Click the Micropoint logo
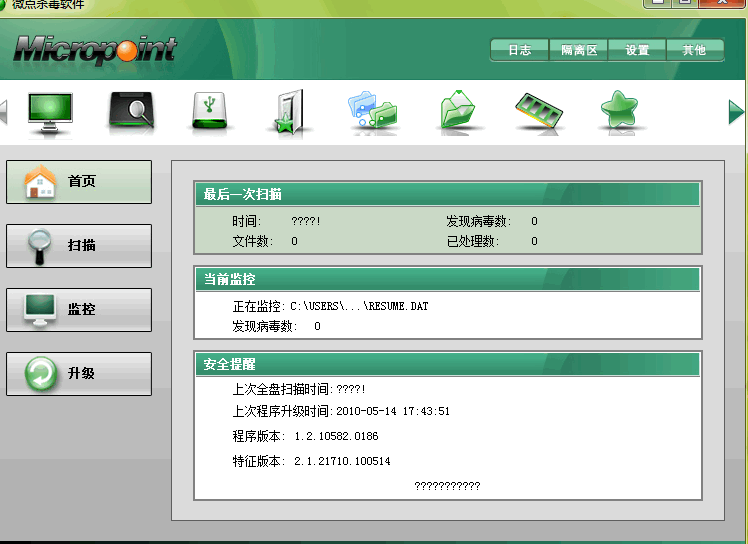This screenshot has height=544, width=748. click(96, 50)
